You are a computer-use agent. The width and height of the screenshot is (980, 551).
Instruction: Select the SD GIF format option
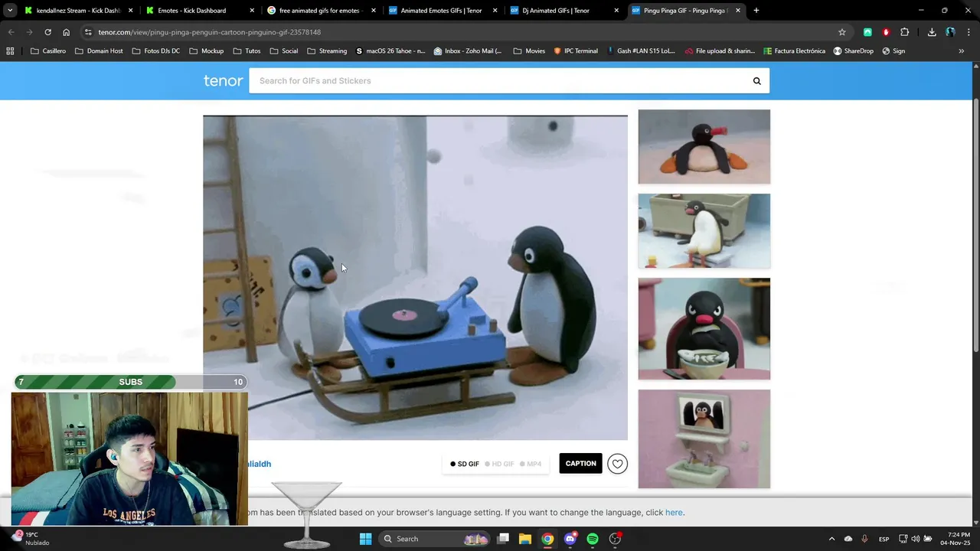click(465, 464)
